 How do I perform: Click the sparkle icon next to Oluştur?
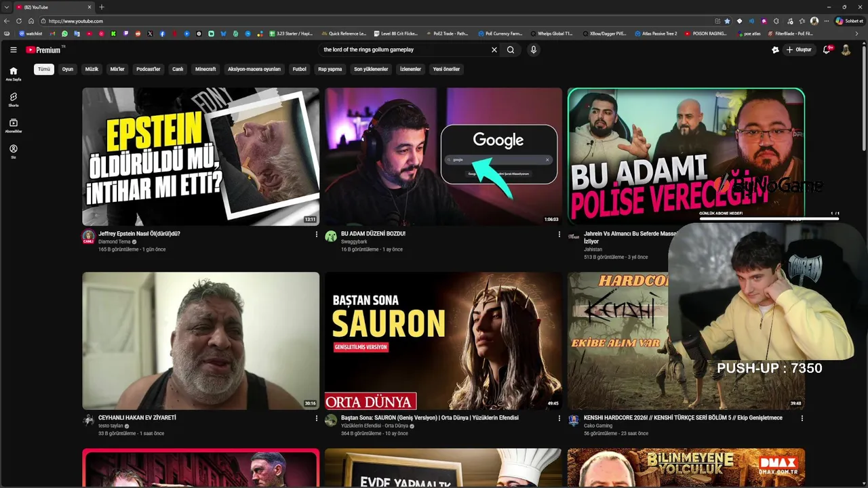click(x=775, y=49)
